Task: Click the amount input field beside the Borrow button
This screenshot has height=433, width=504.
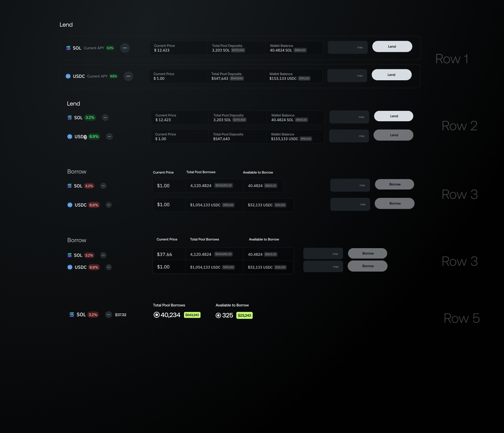Action: coord(350,185)
